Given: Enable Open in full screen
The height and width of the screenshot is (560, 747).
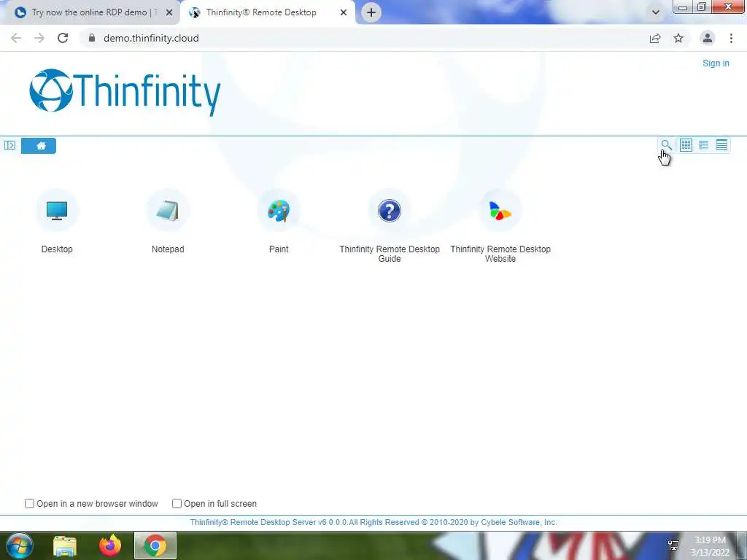Looking at the screenshot, I should tap(177, 503).
